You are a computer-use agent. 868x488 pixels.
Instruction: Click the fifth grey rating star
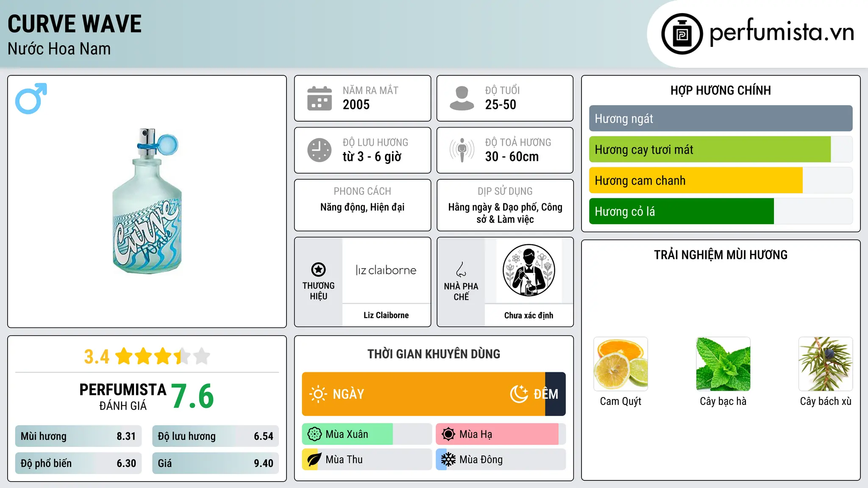(202, 356)
